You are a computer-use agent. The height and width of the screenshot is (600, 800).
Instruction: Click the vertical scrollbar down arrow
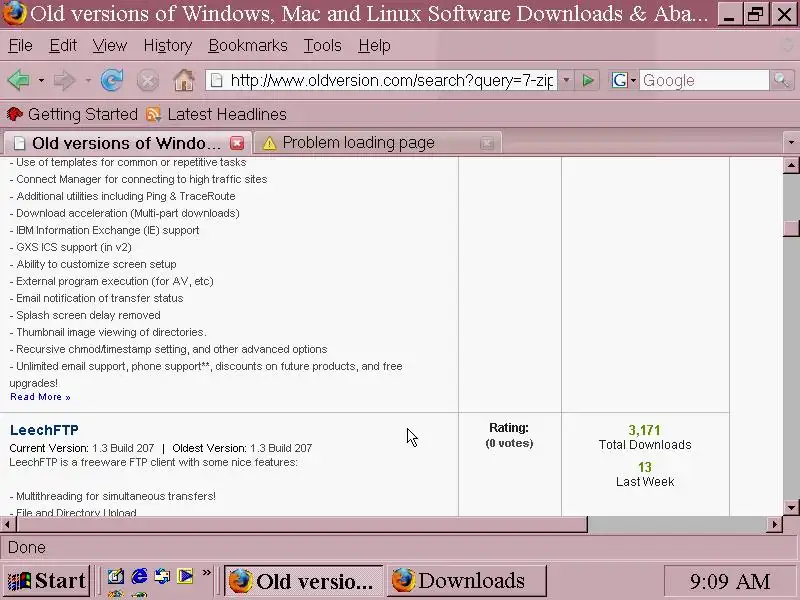(x=791, y=507)
